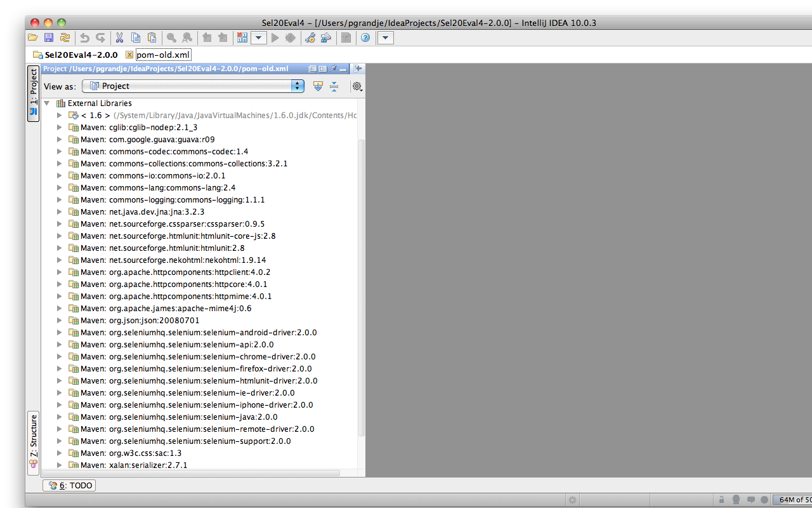812x508 pixels.
Task: Select selenium-firefox-driver:2.0.0 library row
Action: 190,368
